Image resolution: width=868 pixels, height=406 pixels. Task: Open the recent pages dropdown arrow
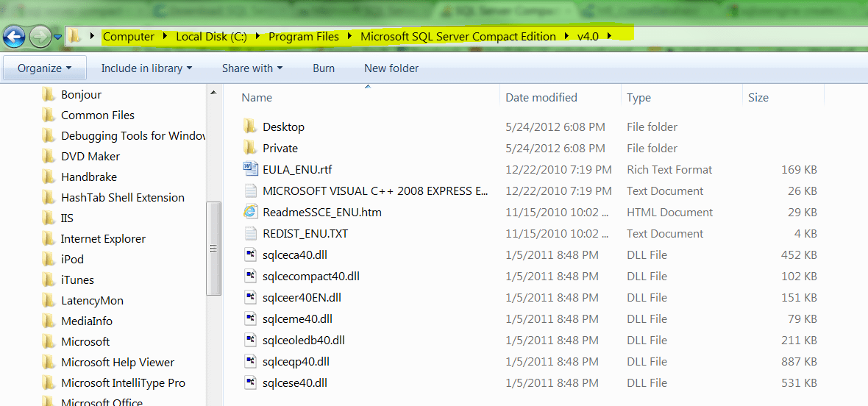tap(58, 37)
